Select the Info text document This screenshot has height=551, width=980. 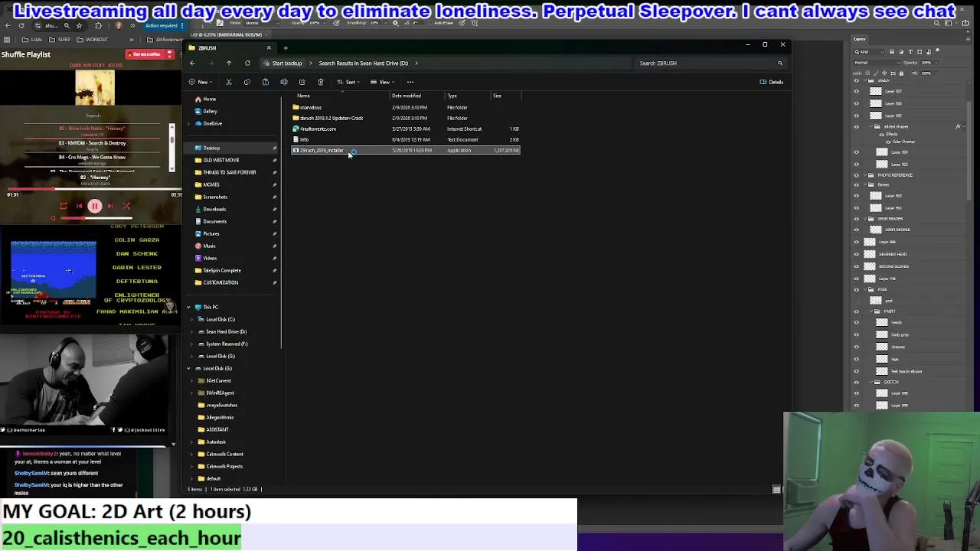(x=406, y=139)
